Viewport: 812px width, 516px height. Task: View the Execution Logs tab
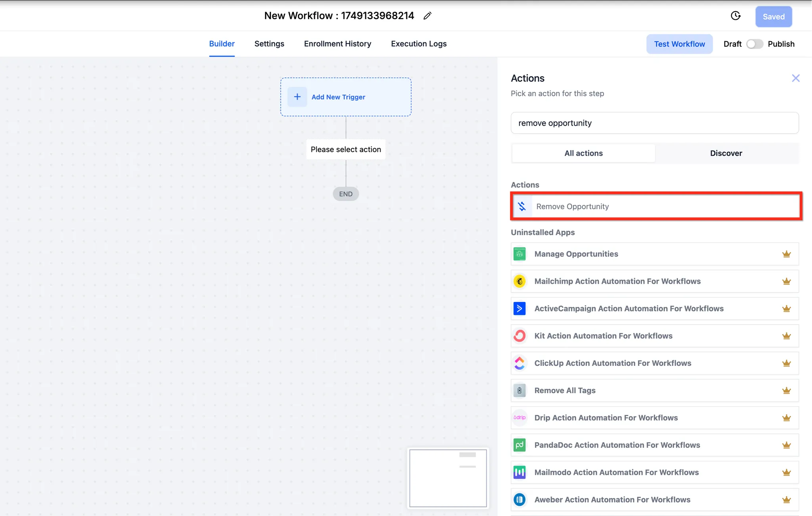[419, 44]
